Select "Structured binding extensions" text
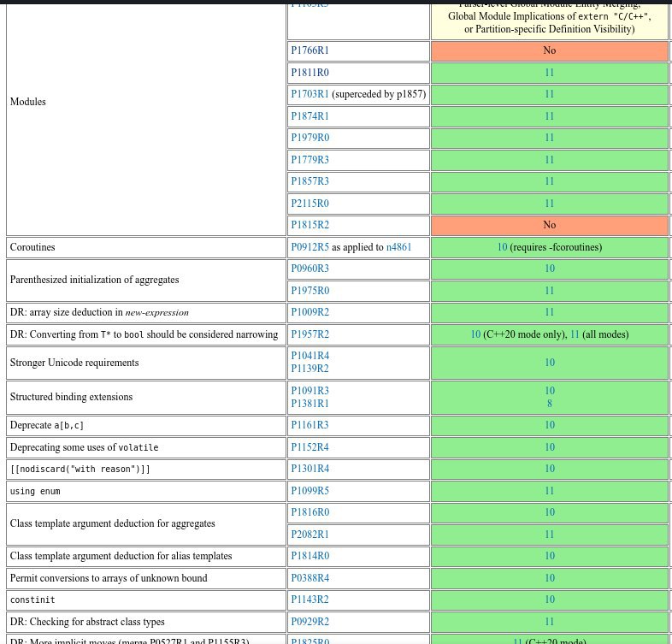 71,397
